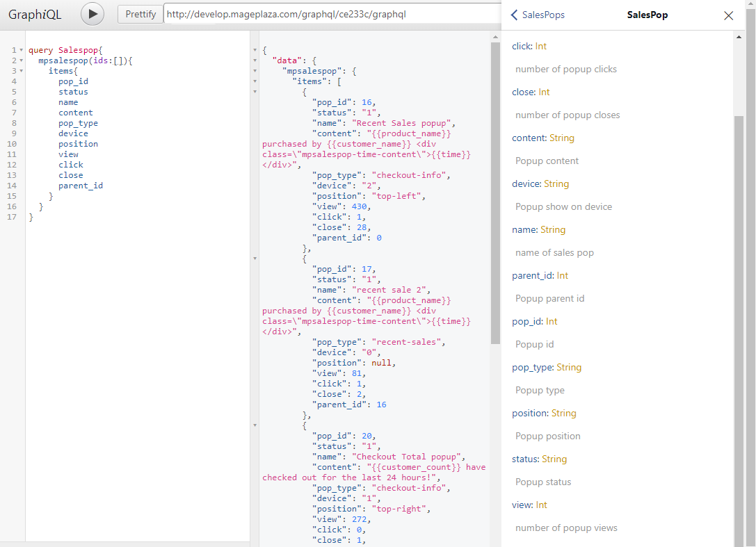Open the String type of status field
This screenshot has width=756, height=547.
click(554, 459)
